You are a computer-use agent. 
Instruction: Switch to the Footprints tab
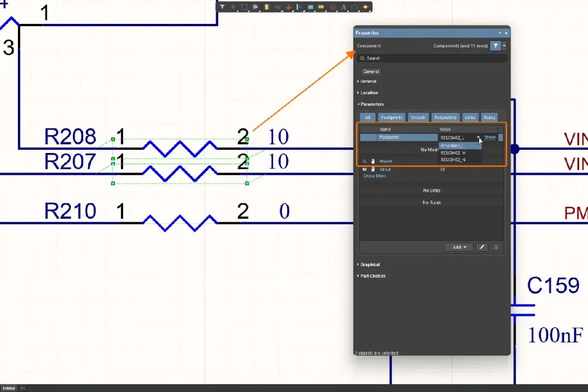(391, 118)
